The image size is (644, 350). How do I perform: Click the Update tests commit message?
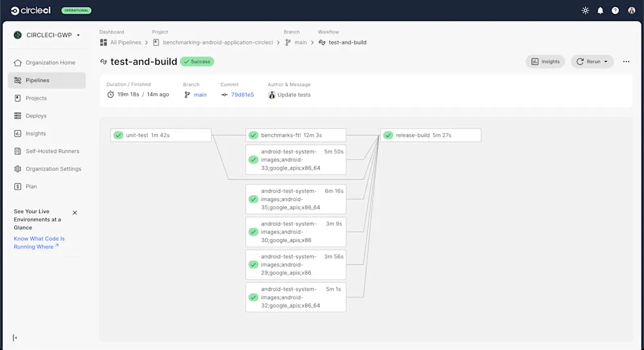tap(294, 95)
